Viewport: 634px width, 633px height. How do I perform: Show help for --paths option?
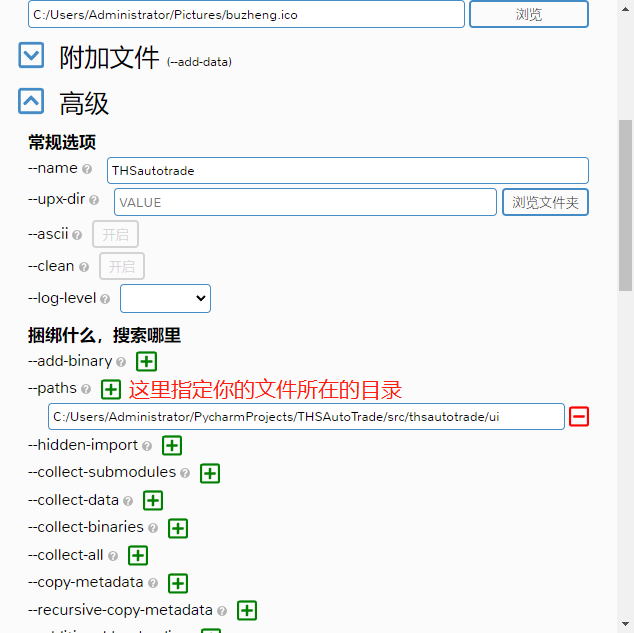tap(86, 389)
